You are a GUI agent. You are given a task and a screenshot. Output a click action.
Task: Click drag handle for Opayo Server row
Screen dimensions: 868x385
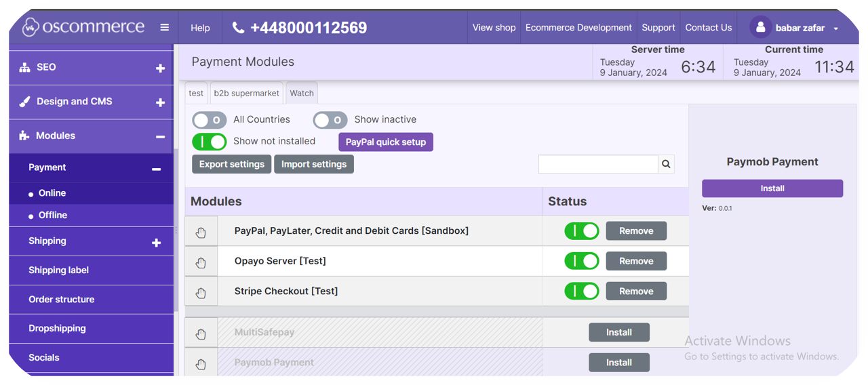coord(201,262)
